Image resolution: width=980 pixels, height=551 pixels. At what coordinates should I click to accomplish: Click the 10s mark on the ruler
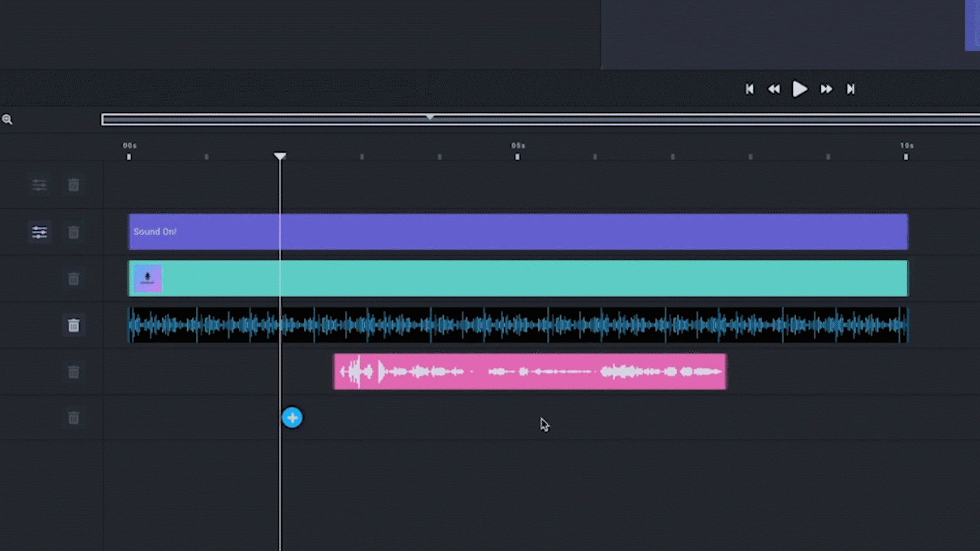click(x=907, y=146)
